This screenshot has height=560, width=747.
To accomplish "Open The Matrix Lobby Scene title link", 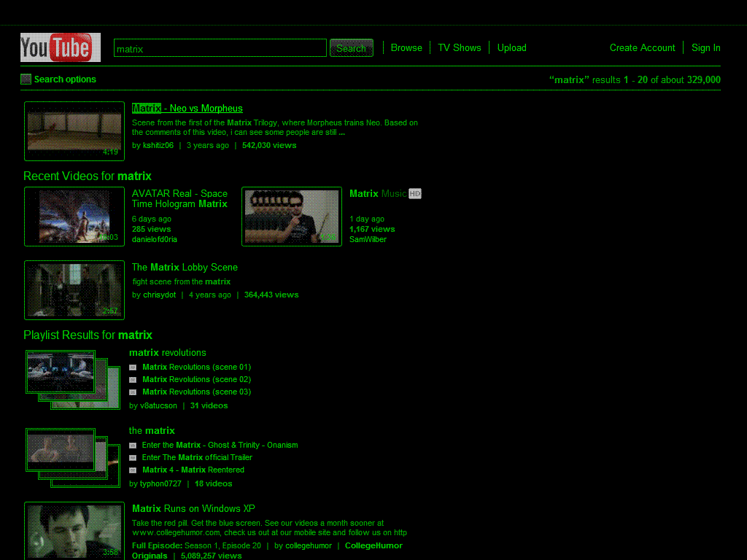I will tap(185, 267).
